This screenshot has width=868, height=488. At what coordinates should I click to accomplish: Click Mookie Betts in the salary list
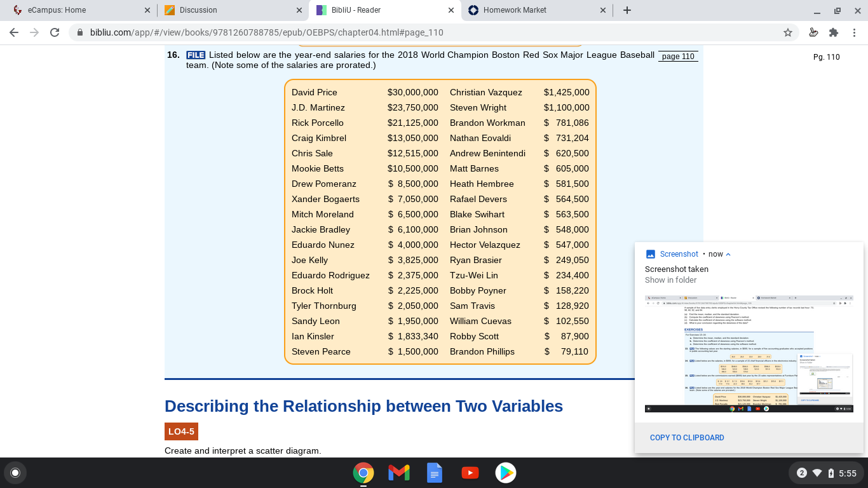pos(318,168)
